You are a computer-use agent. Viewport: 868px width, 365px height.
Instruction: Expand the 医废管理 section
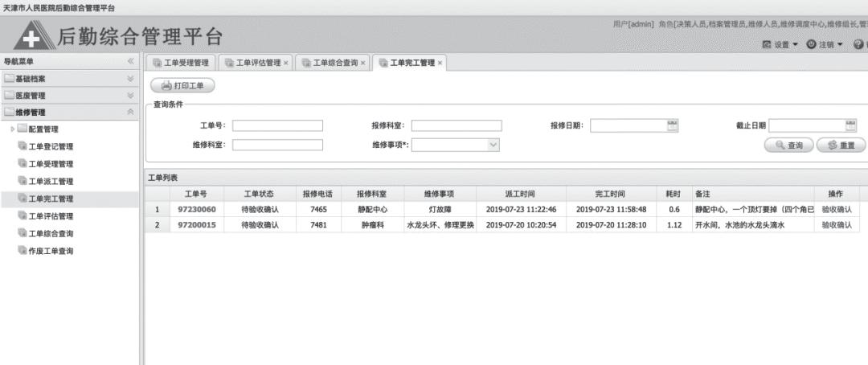tap(131, 95)
